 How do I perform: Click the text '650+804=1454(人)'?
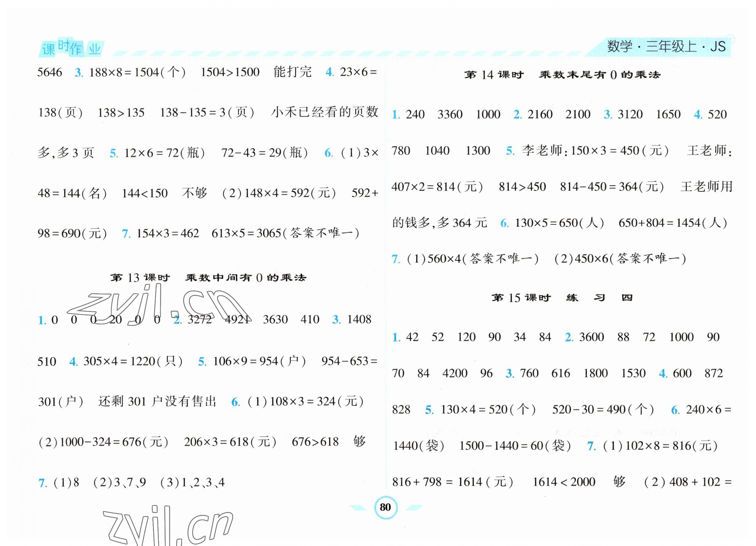[x=673, y=223]
